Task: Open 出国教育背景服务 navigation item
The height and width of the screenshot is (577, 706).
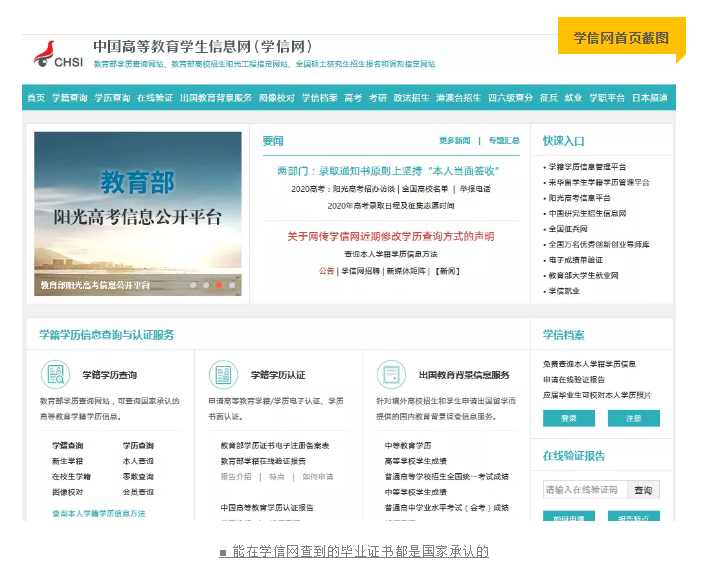Action: (216, 98)
